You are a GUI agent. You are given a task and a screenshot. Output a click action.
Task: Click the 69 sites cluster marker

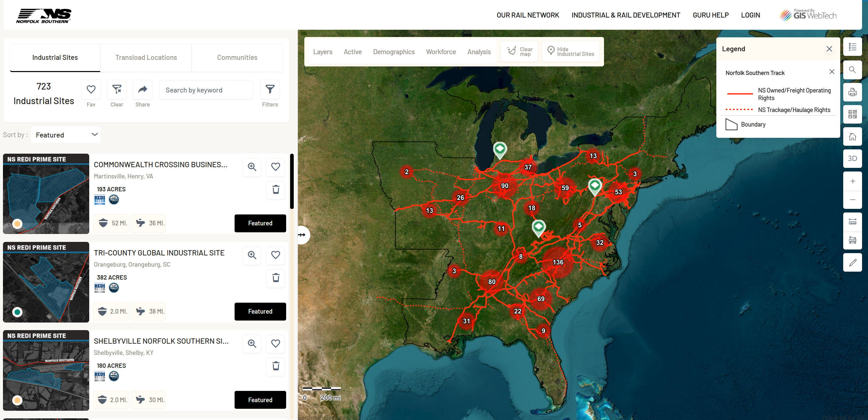click(541, 299)
